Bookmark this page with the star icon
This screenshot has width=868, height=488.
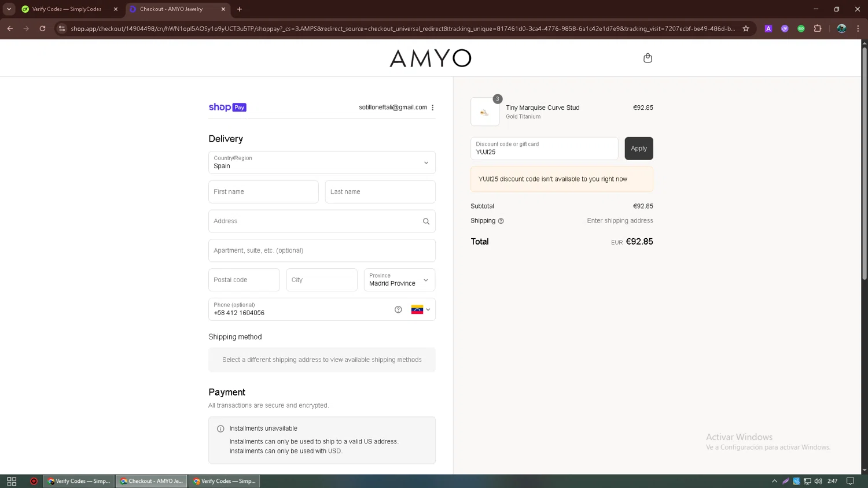point(746,28)
